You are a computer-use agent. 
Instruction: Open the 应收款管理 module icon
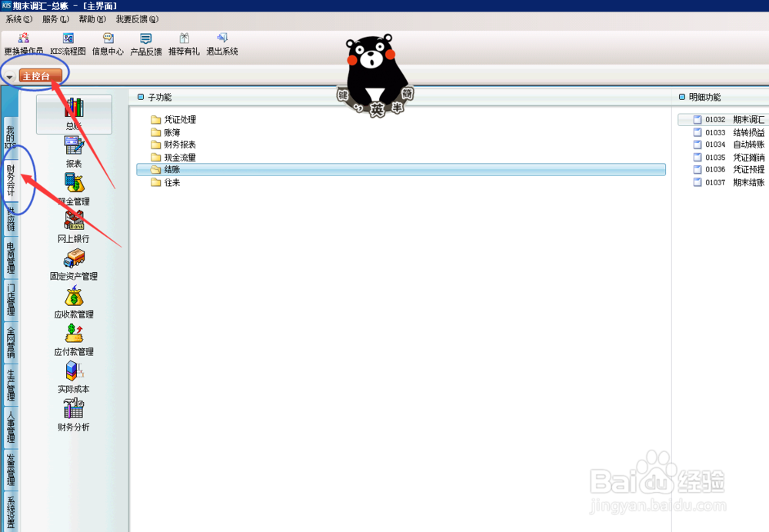(74, 296)
